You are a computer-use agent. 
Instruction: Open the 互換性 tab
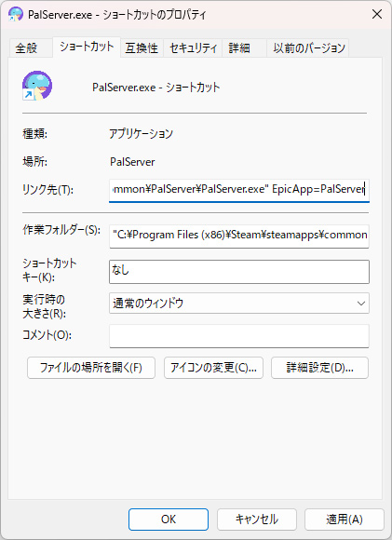click(x=142, y=47)
